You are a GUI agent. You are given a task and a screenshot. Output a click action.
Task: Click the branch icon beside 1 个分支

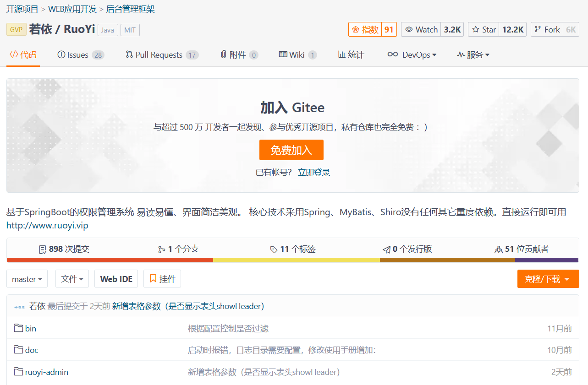tap(161, 249)
